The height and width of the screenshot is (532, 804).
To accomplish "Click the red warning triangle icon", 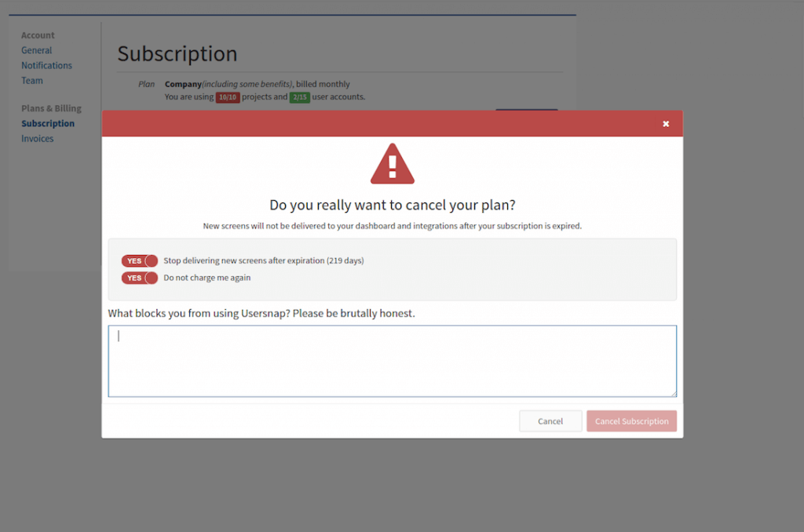I will tap(393, 163).
